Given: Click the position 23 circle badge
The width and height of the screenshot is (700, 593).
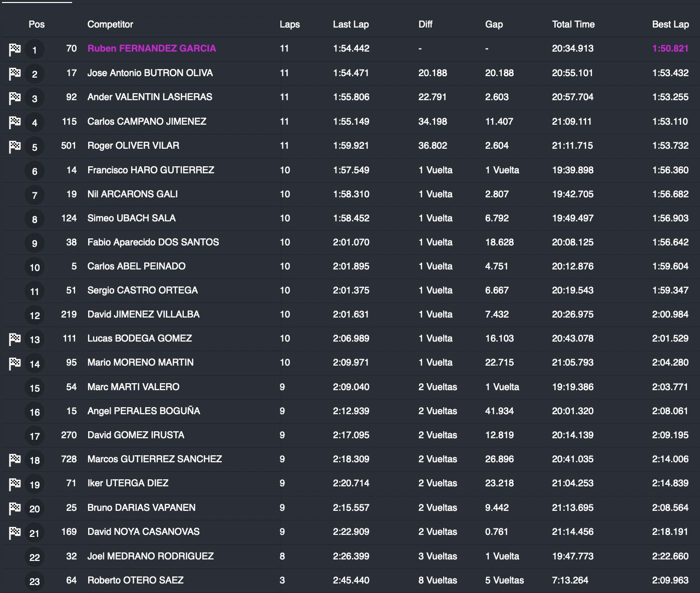Looking at the screenshot, I should 35,581.
